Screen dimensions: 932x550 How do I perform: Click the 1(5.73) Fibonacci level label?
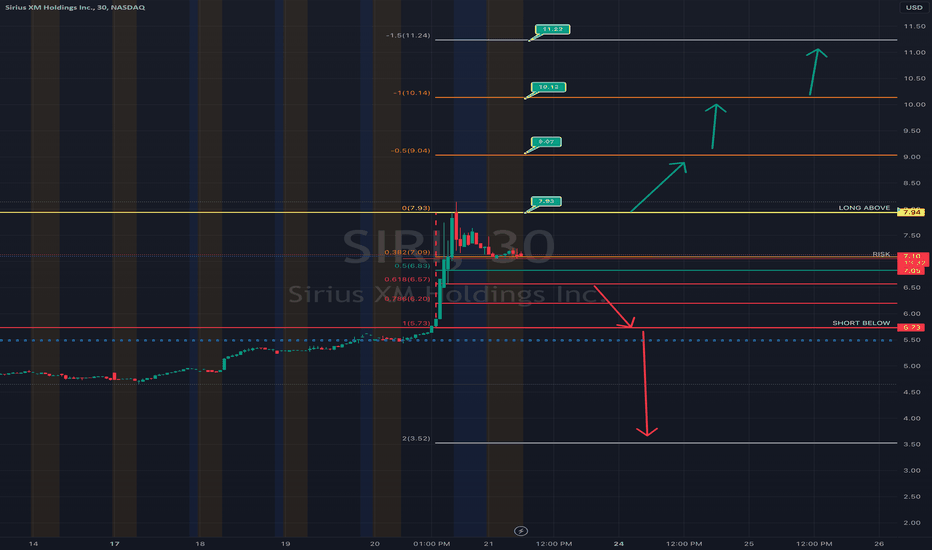coord(416,323)
